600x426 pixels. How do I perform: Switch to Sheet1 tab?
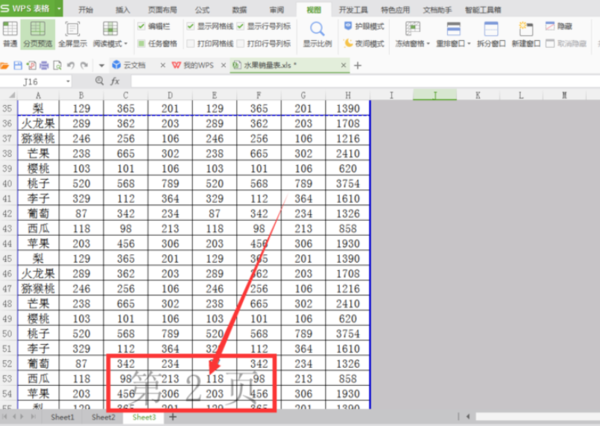tap(62, 417)
